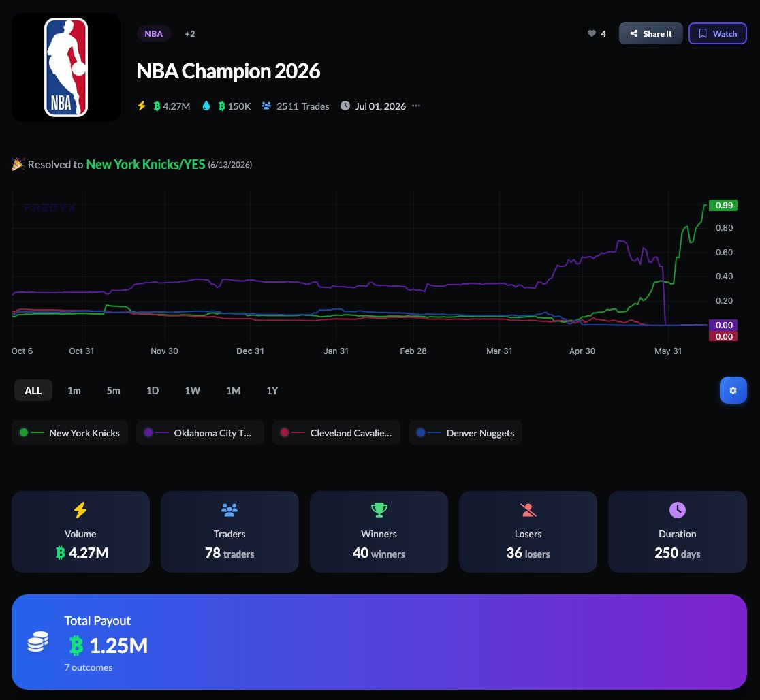Click the New York Knicks/YES resolution link
Viewport: 760px width, 700px height.
146,164
